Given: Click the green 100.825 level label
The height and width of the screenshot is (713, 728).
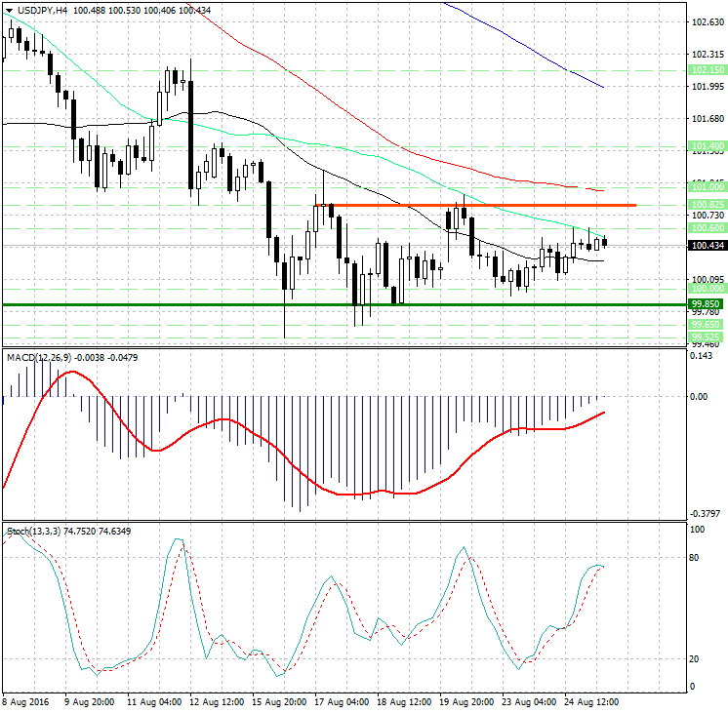Looking at the screenshot, I should 706,203.
